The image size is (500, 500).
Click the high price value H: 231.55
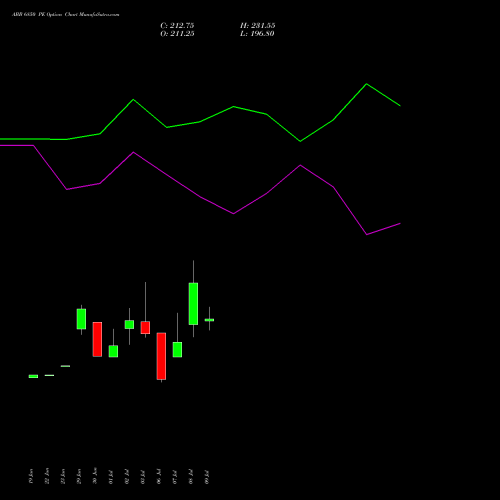coord(257,26)
